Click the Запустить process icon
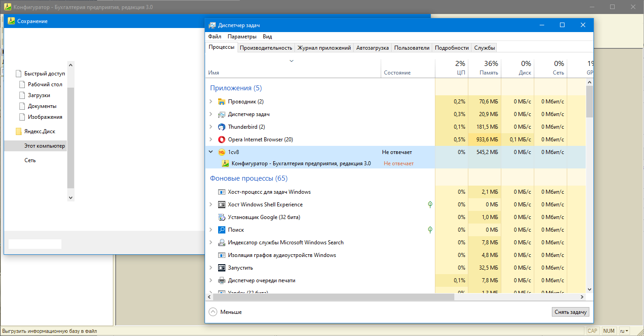Image resolution: width=644 pixels, height=336 pixels. pos(221,268)
